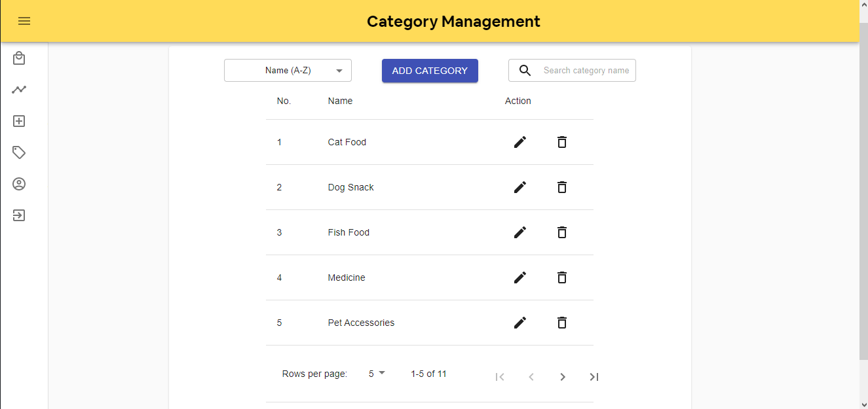Click the ADD CATEGORY button
This screenshot has height=409, width=868.
point(430,70)
